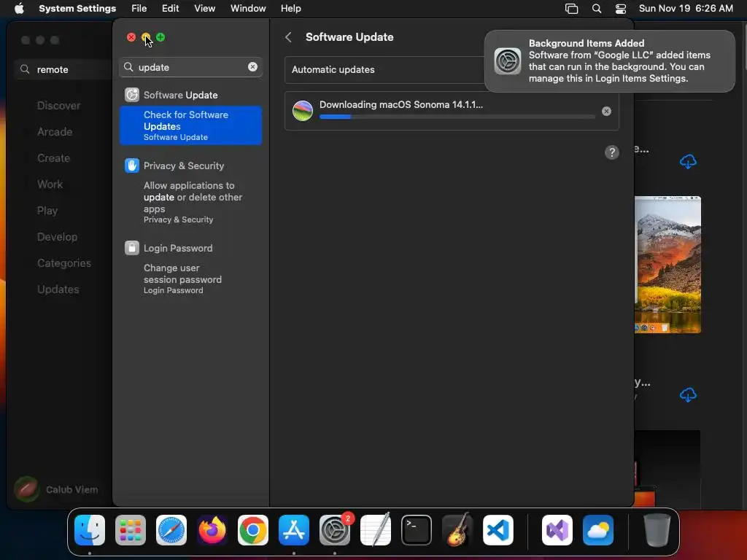This screenshot has width=747, height=560.
Task: Select Login Password sidebar result
Action: click(190, 248)
